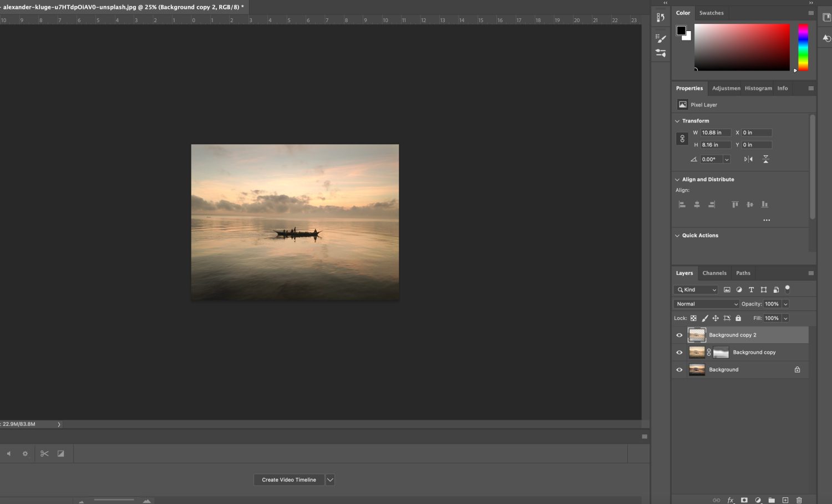Delete layer with trash icon
Viewport: 832px width, 504px height.
click(x=799, y=500)
